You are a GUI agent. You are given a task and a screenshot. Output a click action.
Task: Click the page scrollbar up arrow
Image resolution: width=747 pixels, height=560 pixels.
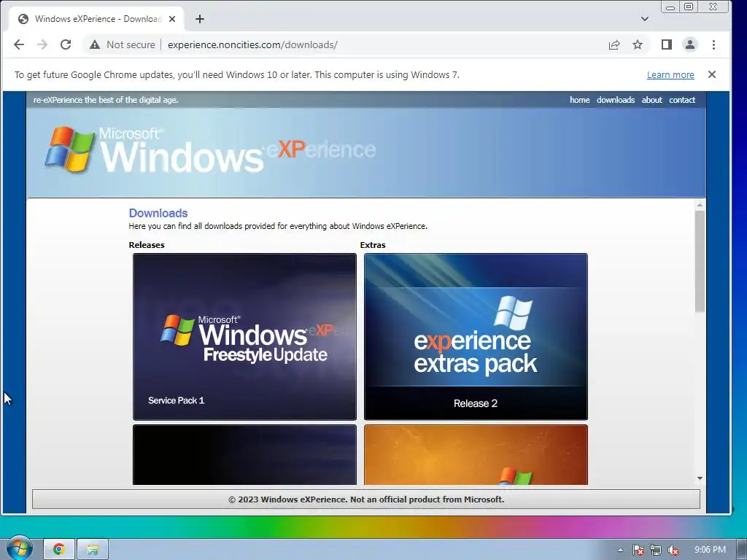[700, 205]
